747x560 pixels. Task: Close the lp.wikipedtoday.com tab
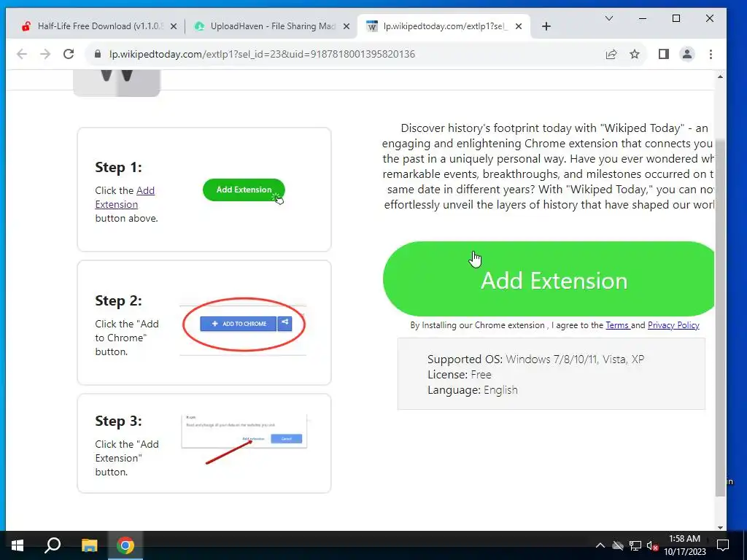tap(519, 26)
